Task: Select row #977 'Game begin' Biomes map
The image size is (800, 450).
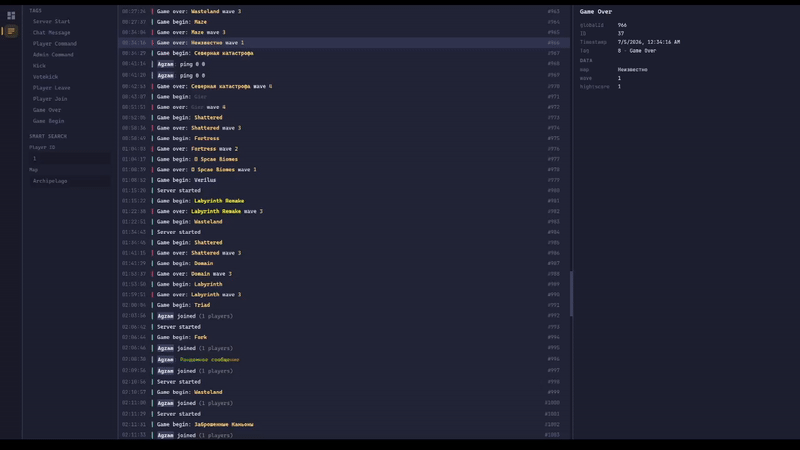Action: pos(344,159)
